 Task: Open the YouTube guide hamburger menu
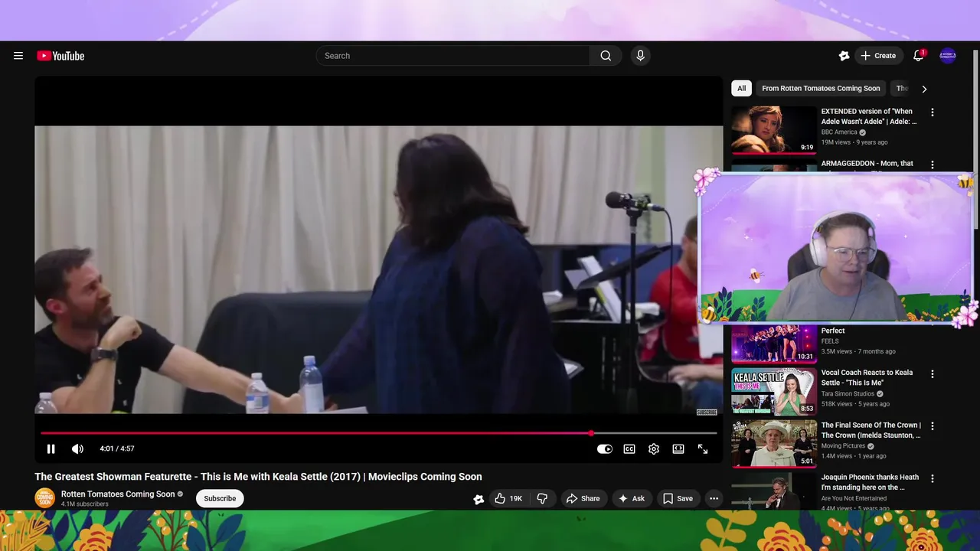(18, 56)
